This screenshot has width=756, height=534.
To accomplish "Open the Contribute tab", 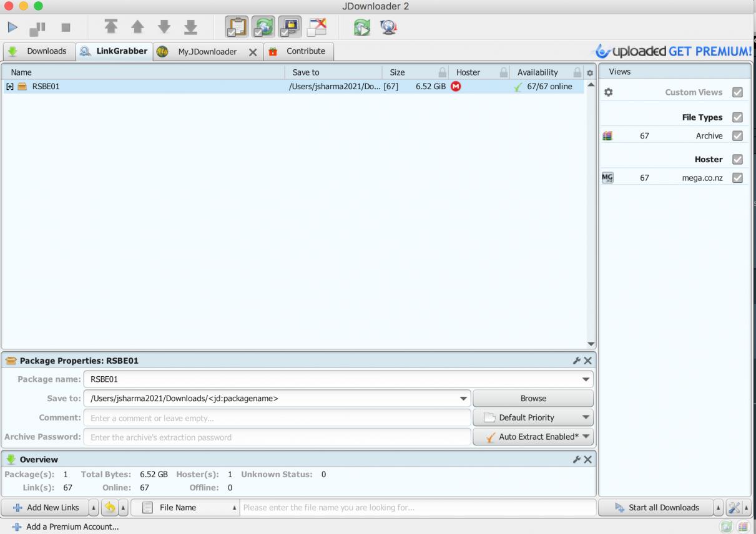I will tap(298, 51).
